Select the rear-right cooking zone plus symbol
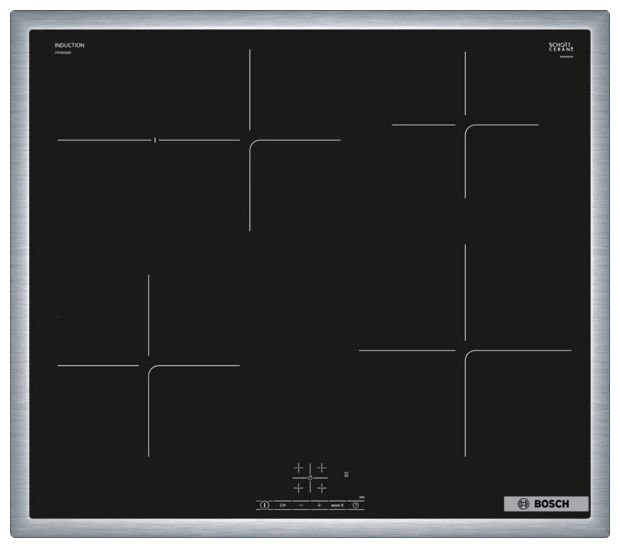 coord(322,468)
